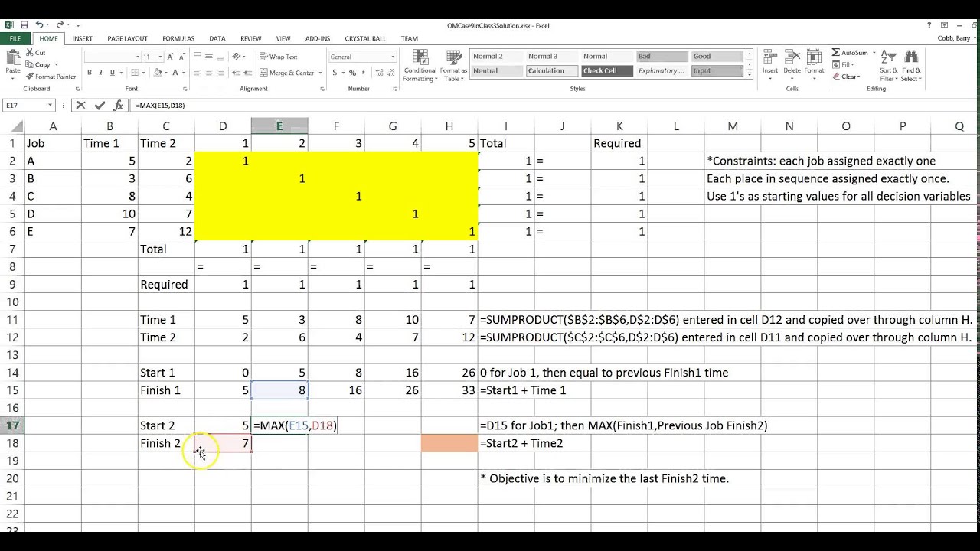Viewport: 980px width, 551px height.
Task: Switch to the FORMULAS tab
Action: click(178, 38)
